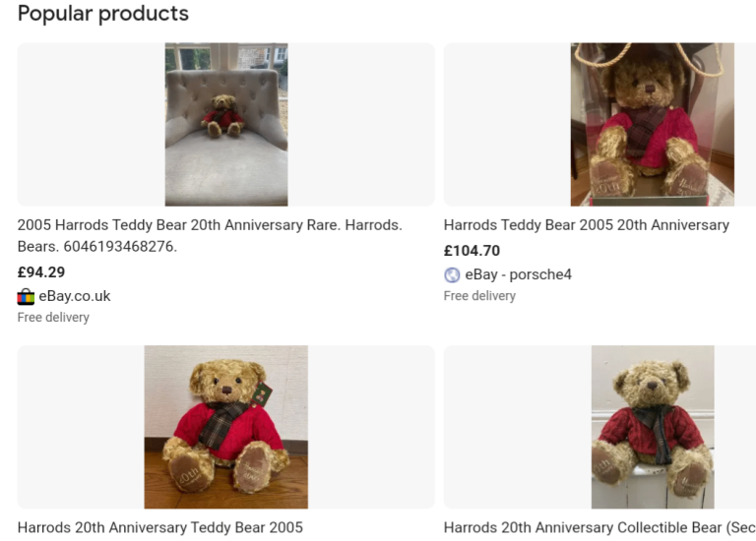
Task: Click the eBay.co.uk seller name
Action: point(75,296)
